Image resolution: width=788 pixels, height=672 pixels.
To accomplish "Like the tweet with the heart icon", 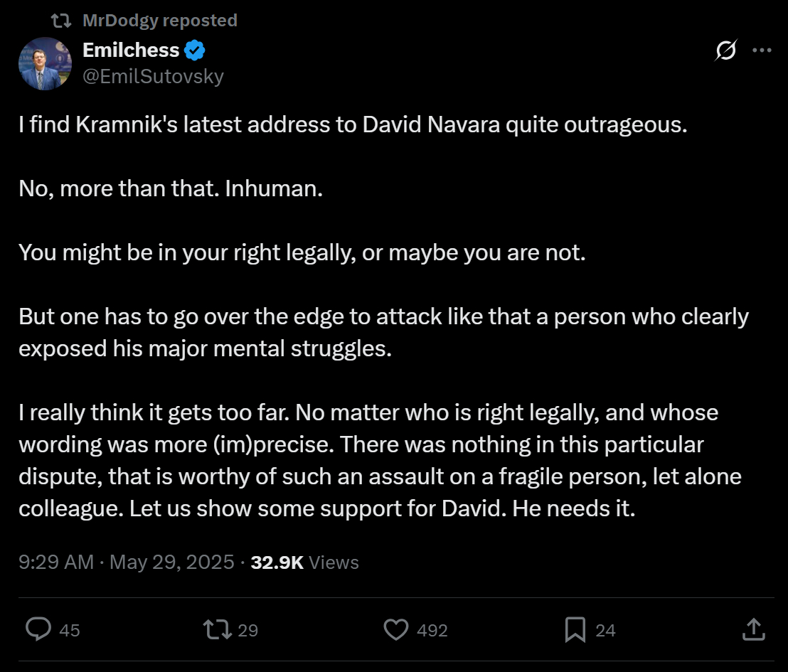I will point(396,629).
